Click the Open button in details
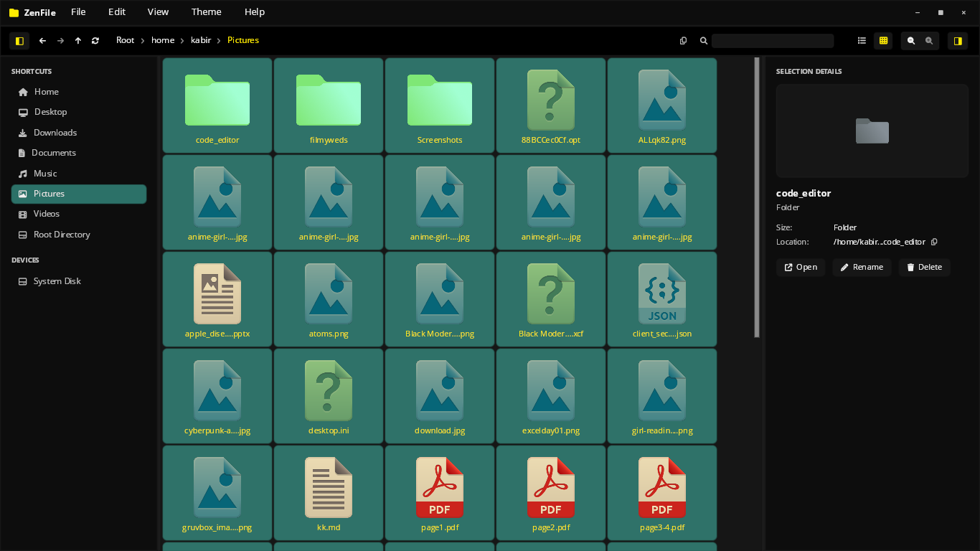Image resolution: width=980 pixels, height=551 pixels. tap(801, 268)
